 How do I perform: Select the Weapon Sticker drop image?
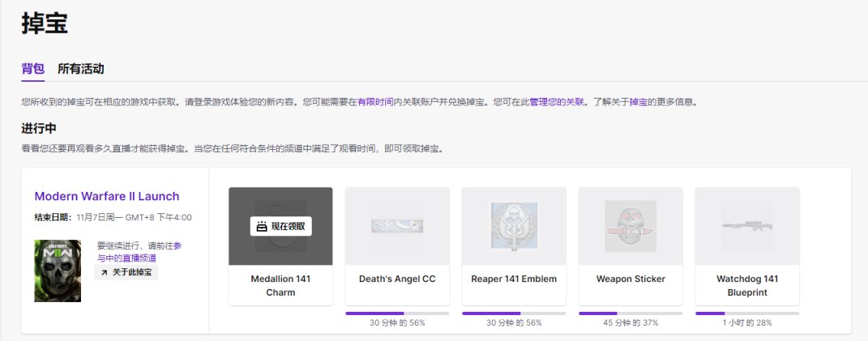631,226
